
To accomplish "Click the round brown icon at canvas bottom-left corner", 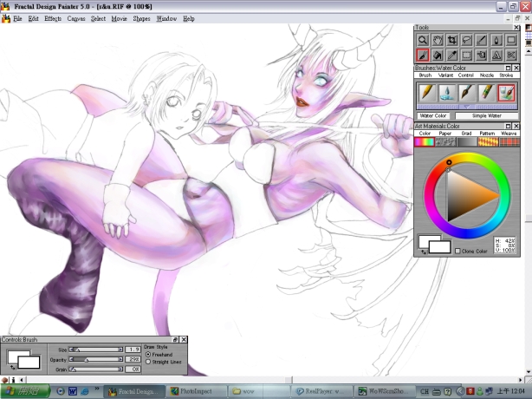I will tap(4, 380).
